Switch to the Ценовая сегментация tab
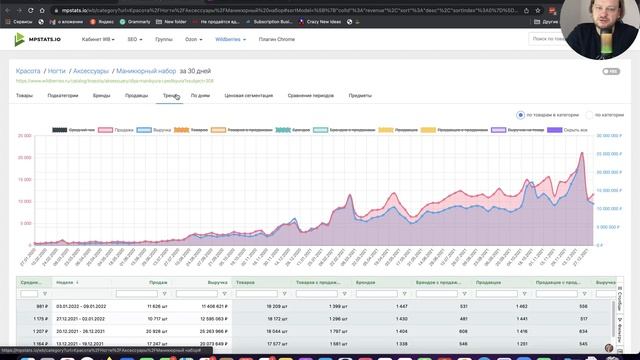640x360 pixels. tap(249, 96)
